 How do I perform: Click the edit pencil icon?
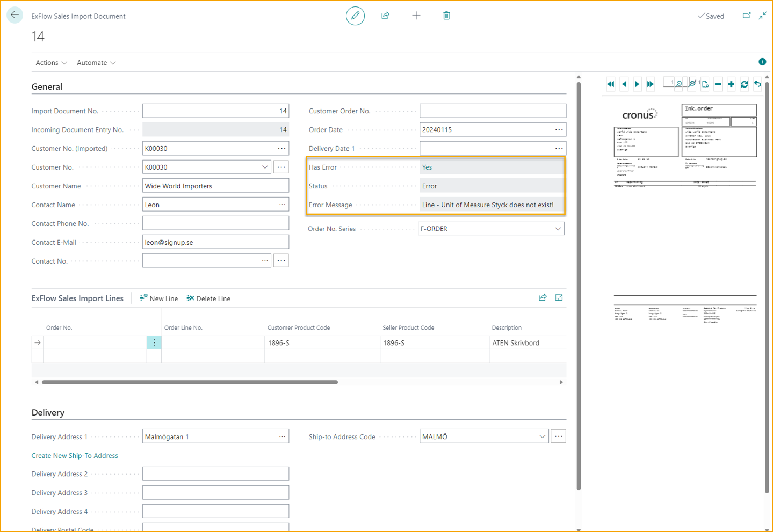[x=355, y=16]
